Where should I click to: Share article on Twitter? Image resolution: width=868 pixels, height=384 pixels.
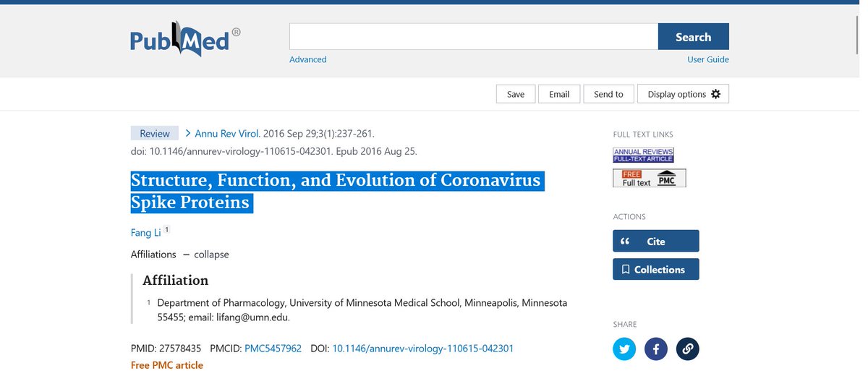coord(624,349)
